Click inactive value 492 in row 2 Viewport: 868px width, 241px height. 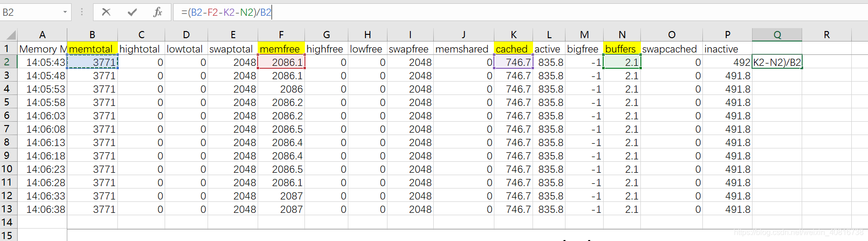[x=728, y=62]
